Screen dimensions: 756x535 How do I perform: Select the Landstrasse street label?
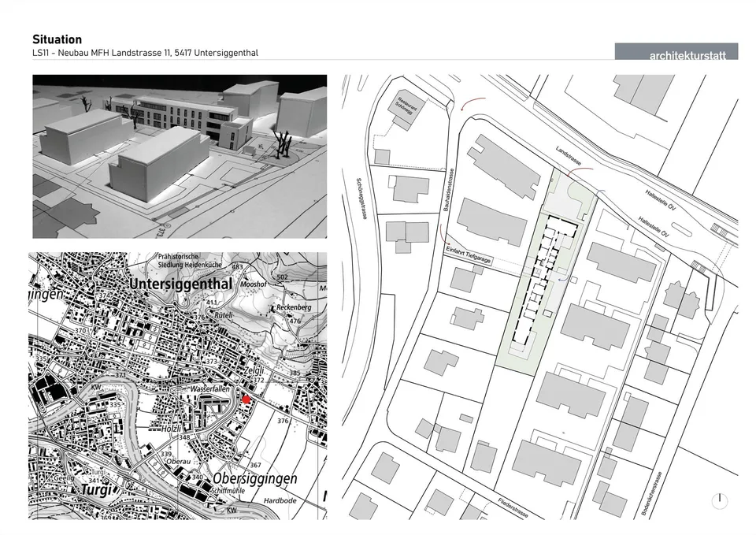coord(568,156)
